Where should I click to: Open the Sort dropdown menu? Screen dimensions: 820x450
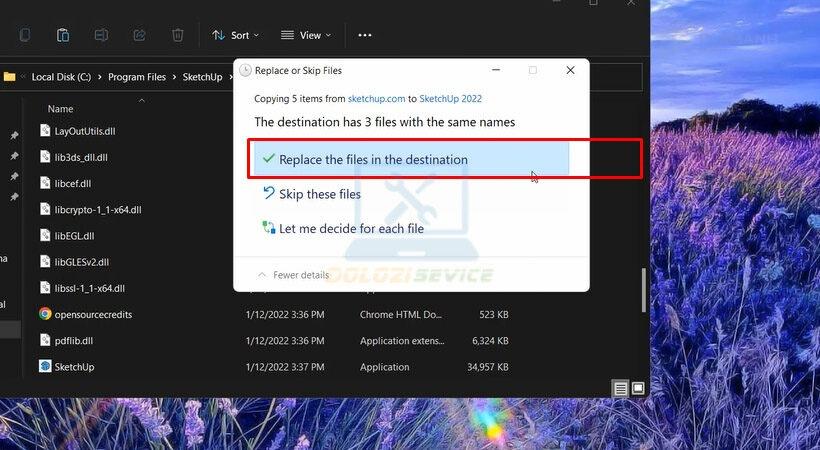(235, 35)
